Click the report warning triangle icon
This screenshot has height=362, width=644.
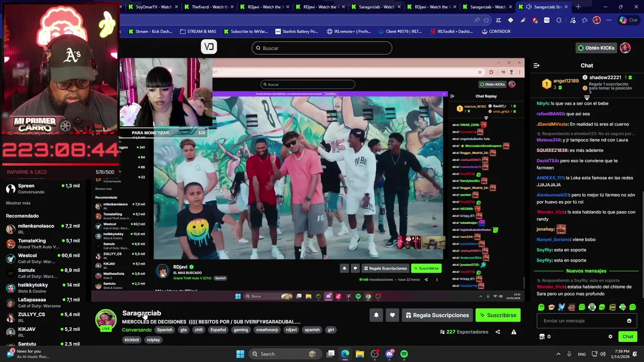(514, 332)
